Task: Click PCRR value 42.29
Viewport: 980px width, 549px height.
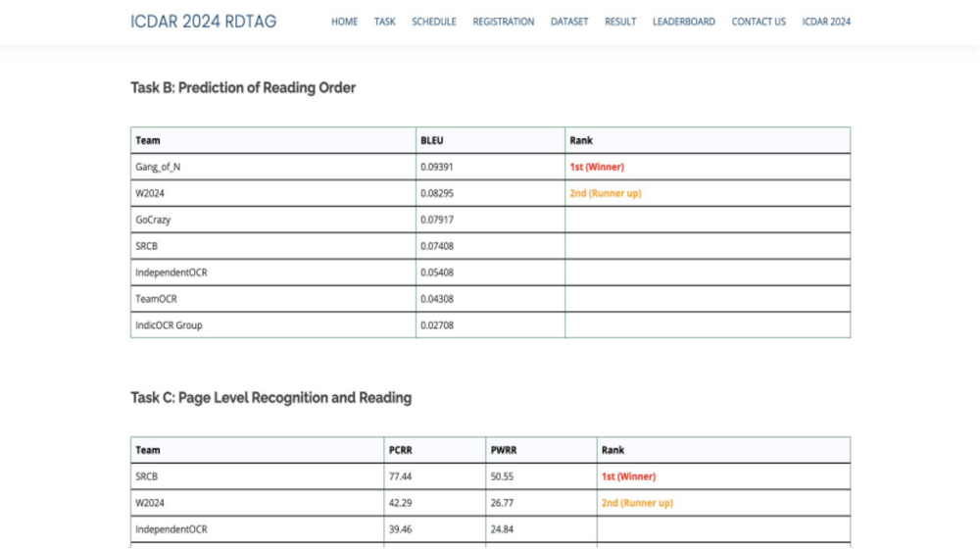Action: [x=400, y=503]
